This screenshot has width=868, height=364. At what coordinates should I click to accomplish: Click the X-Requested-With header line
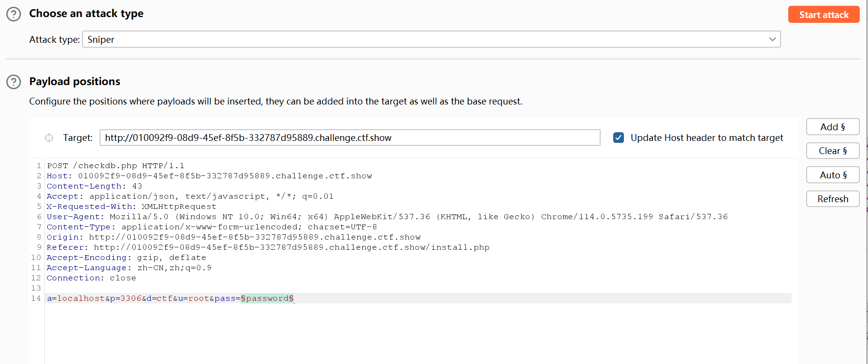click(x=131, y=207)
